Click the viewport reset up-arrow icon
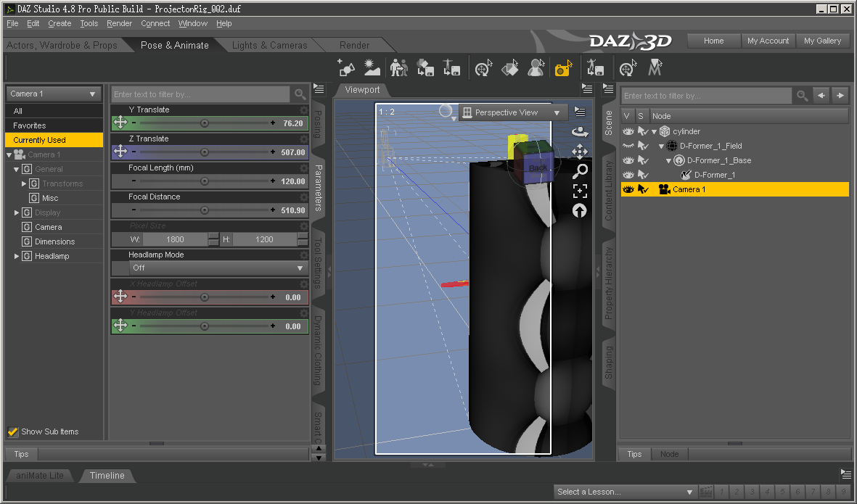Viewport: 857px width, 504px height. [580, 210]
